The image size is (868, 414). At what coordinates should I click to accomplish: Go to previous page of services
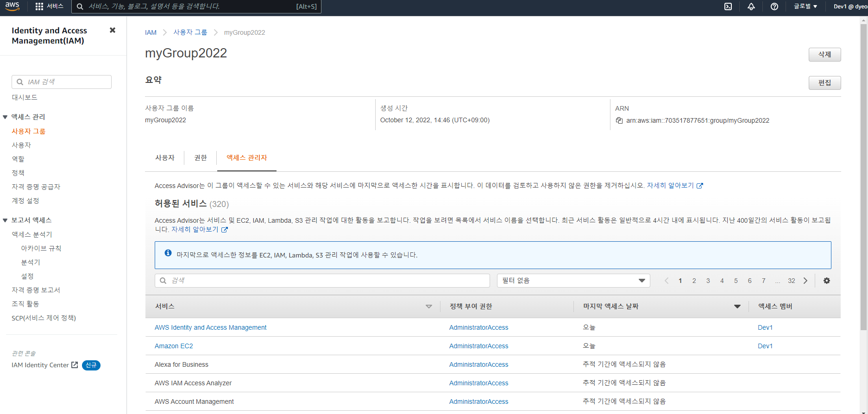[x=667, y=281]
